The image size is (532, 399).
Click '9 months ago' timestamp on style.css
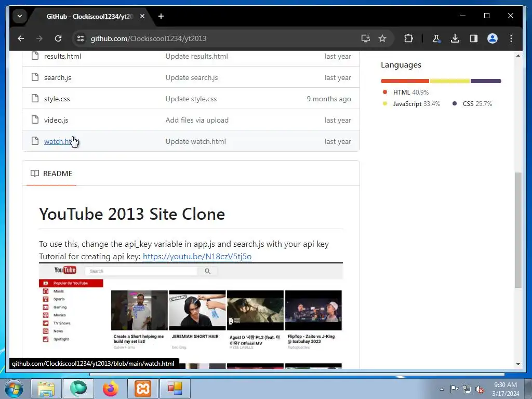click(329, 99)
